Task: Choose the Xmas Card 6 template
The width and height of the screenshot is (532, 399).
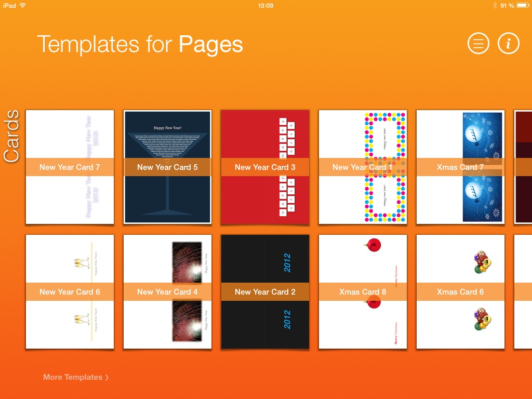Action: pos(460,292)
